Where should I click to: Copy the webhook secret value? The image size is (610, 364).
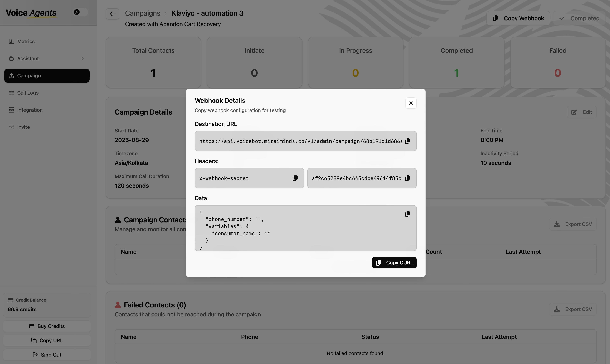pyautogui.click(x=408, y=178)
